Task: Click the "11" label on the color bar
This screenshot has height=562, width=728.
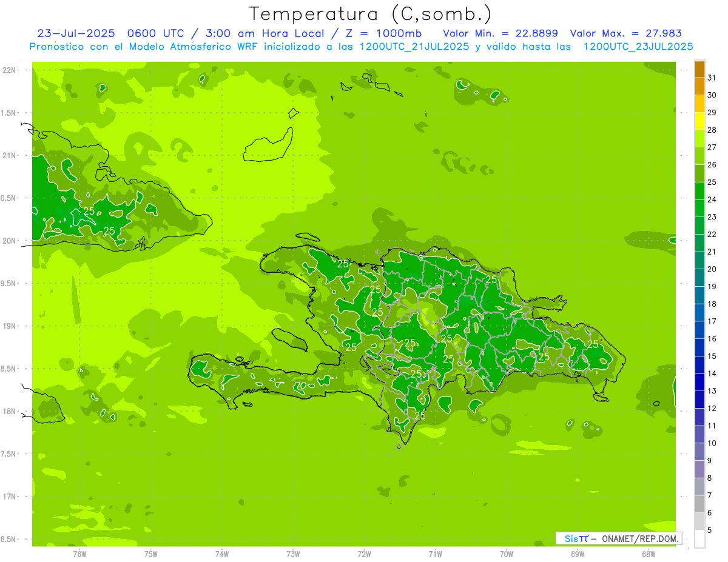Action: (x=712, y=426)
